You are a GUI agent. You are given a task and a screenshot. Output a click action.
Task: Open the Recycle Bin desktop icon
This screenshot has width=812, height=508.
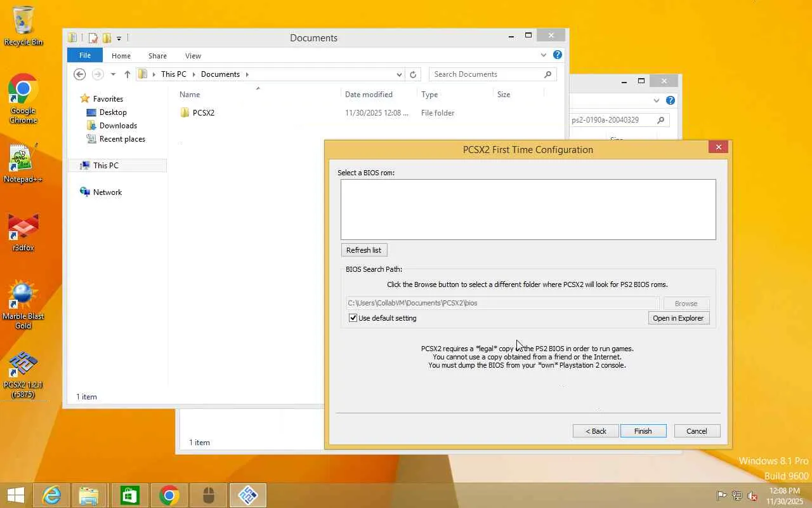(x=23, y=25)
